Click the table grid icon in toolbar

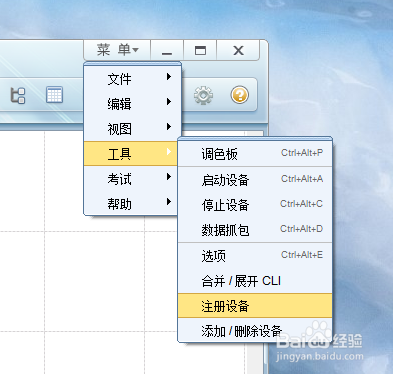coord(54,95)
